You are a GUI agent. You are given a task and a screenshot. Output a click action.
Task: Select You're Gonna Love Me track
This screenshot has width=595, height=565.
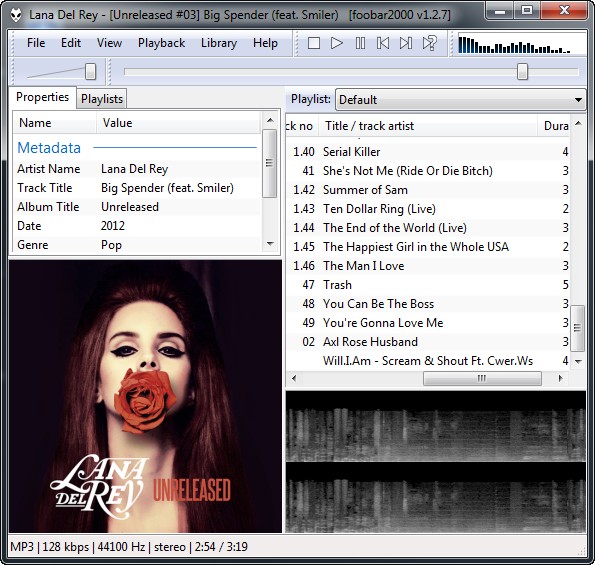tap(428, 323)
